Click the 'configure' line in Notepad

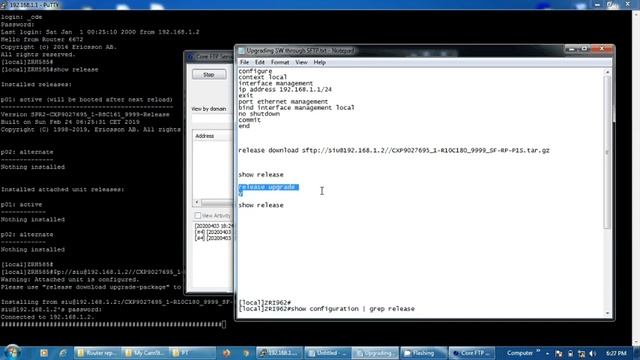[255, 71]
